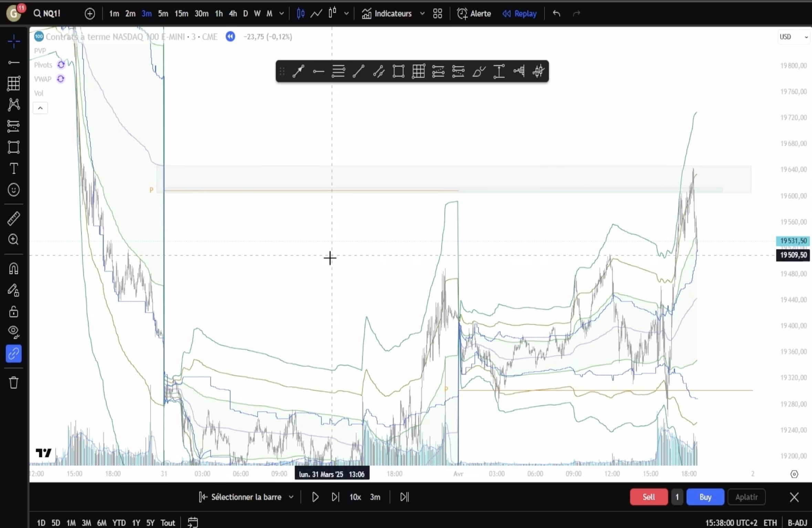Toggle the lock all drawings icon
Screen dimensions: 812x528
(13, 312)
